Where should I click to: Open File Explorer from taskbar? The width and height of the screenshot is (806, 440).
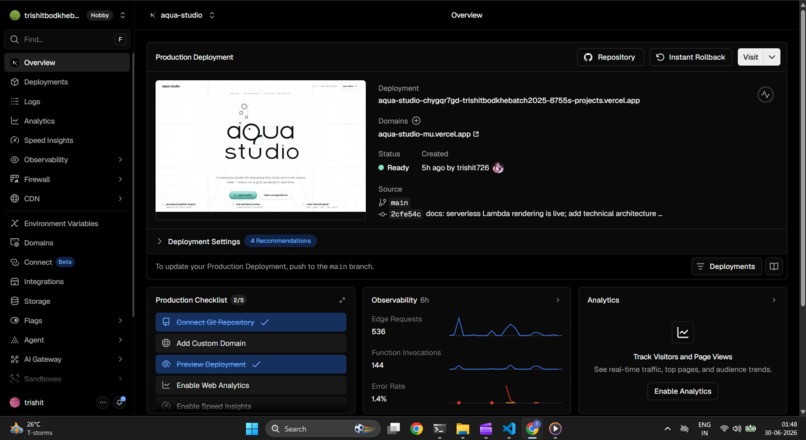pyautogui.click(x=463, y=429)
